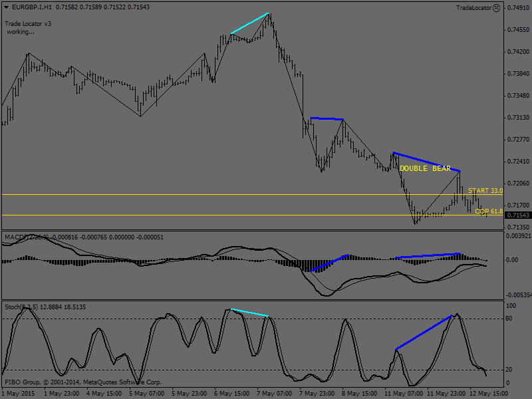Select the blue rising line in Stochastic panel

[x=424, y=332]
